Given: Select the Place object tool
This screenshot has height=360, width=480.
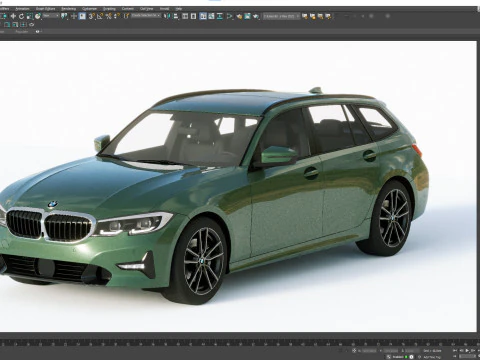Looking at the screenshot, I should 38,16.
